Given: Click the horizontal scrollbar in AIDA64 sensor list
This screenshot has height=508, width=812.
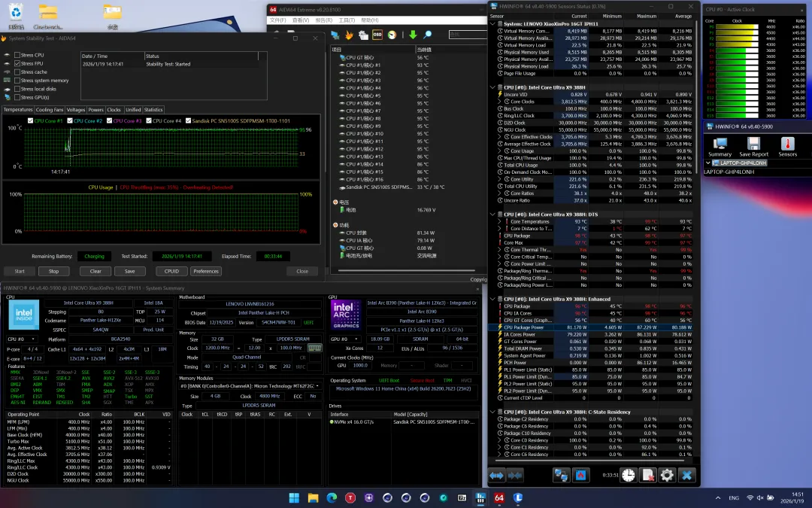Looking at the screenshot, I should pos(407,271).
